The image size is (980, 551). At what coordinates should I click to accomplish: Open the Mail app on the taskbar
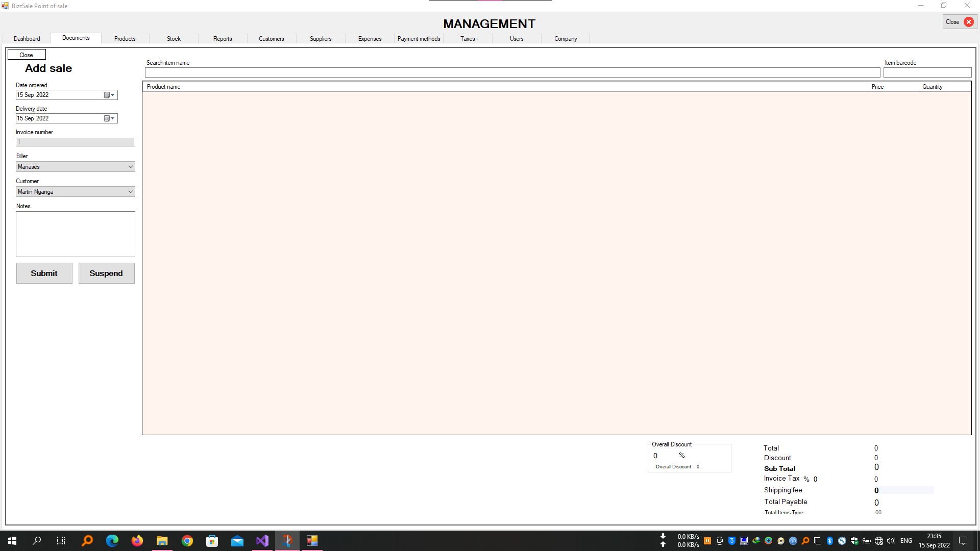pos(237,541)
